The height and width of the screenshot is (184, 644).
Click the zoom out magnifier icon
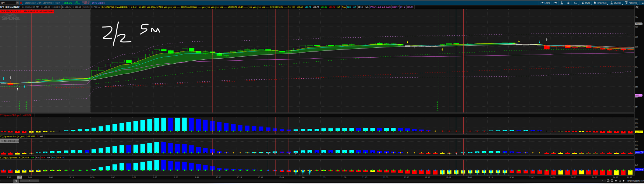click(608, 181)
